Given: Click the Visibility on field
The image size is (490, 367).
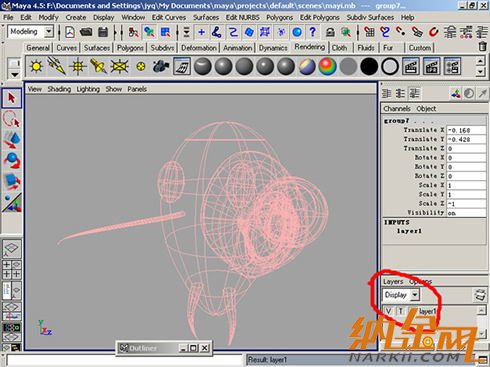Looking at the screenshot, I should [466, 213].
